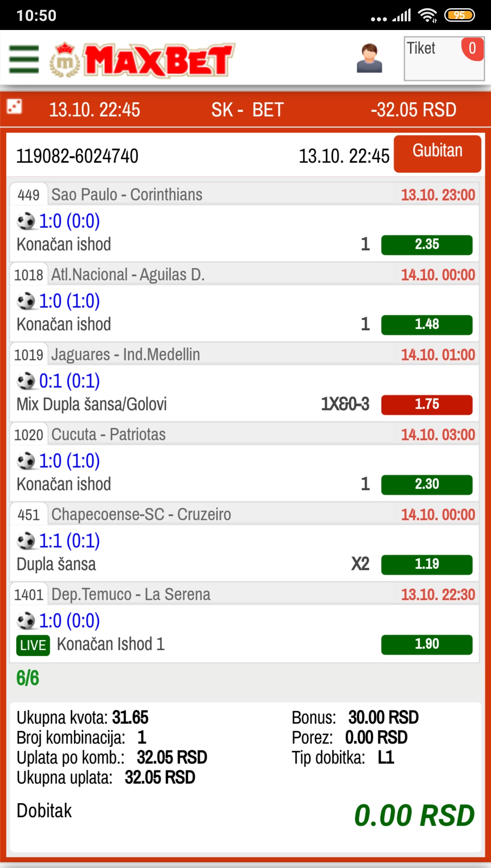Open the user profile icon
Viewport: 491px width, 868px height.
(x=369, y=58)
